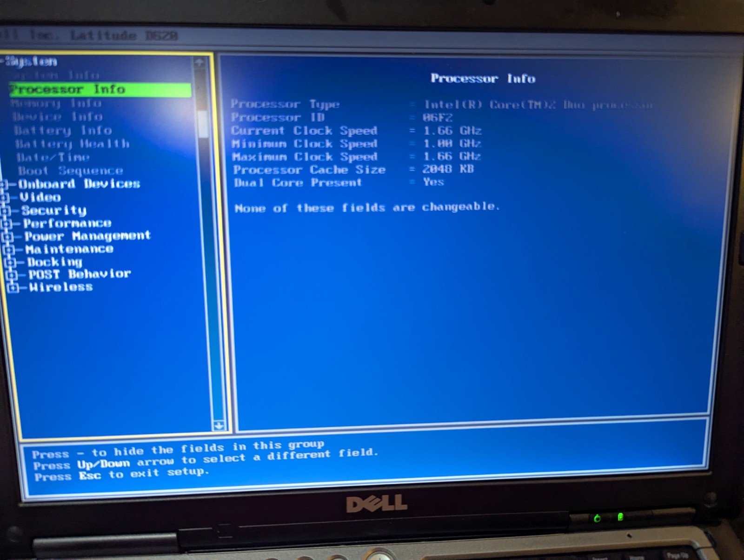Open Battery Health entry
The image size is (744, 560).
72,144
